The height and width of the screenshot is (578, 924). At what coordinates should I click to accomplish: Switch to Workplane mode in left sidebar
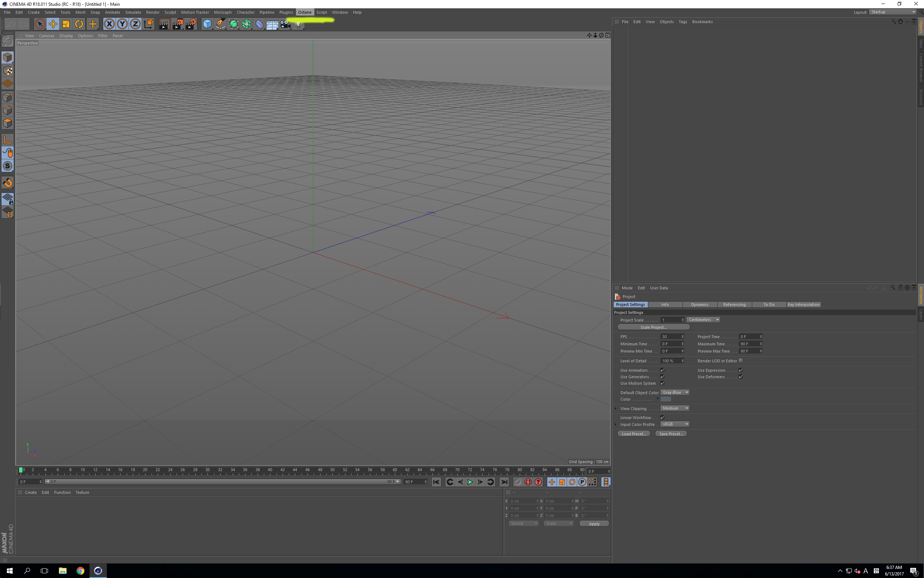[8, 84]
